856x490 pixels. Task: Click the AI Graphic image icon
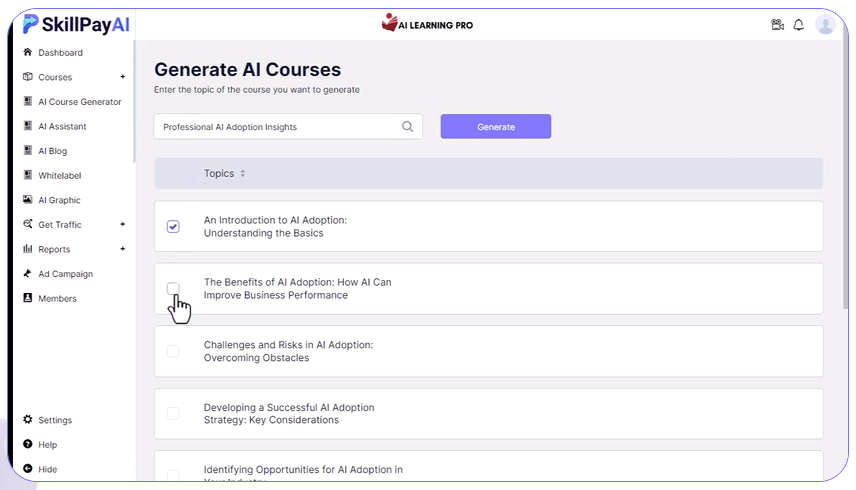[28, 200]
